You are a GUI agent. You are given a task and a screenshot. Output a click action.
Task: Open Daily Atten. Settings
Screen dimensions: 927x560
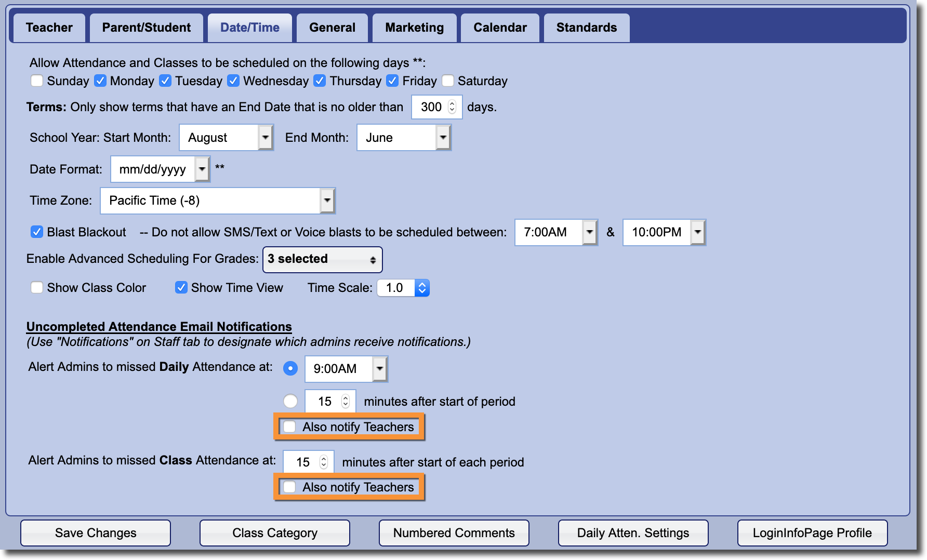click(633, 533)
